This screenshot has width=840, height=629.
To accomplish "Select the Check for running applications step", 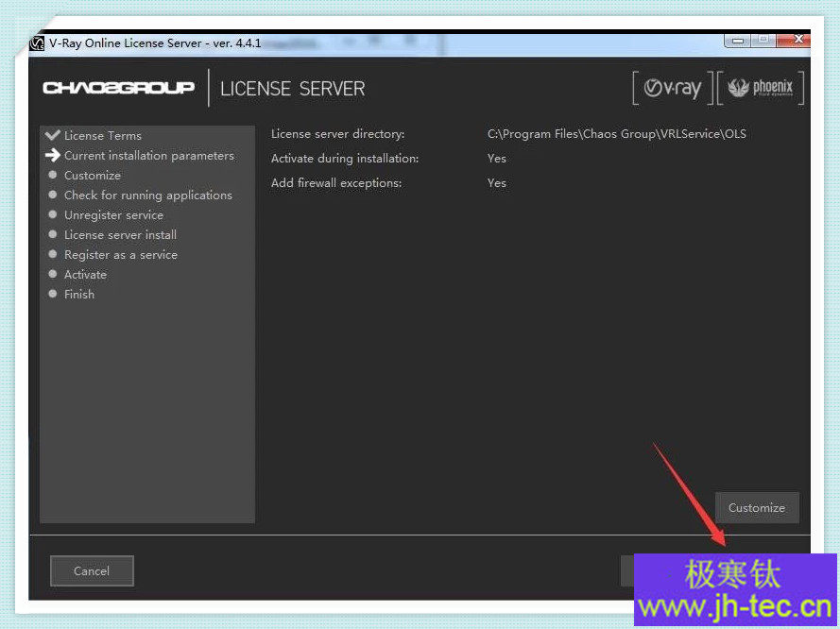I will (x=148, y=195).
